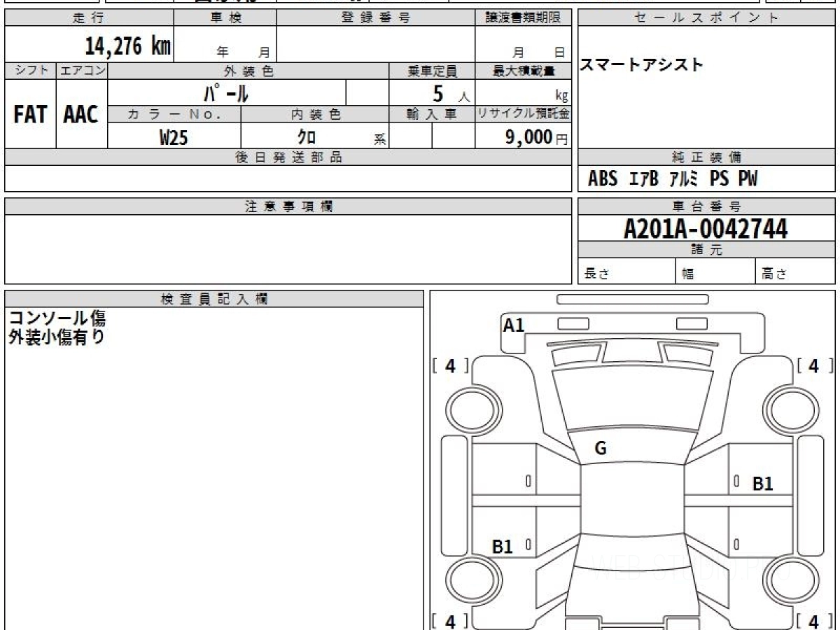
Task: Click the FAT shift type cell
Action: (x=30, y=115)
